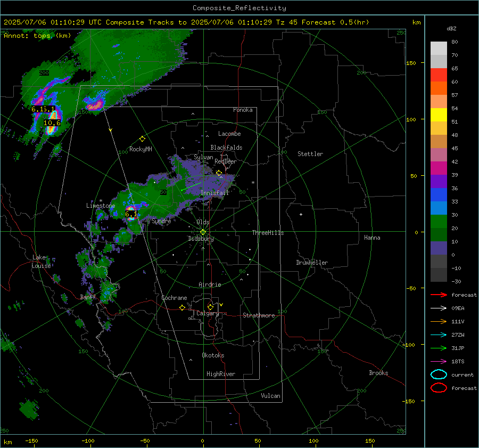
Task: Click the Sylvan label
Action: tap(203, 157)
